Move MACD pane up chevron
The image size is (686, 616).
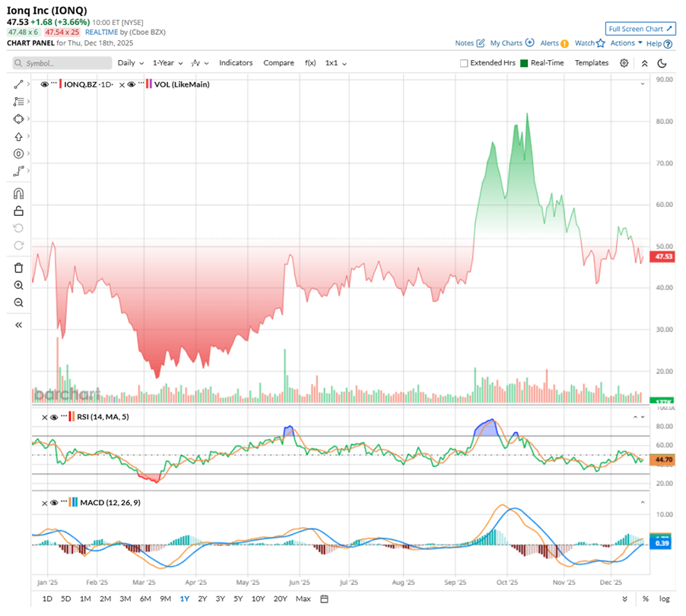642,502
